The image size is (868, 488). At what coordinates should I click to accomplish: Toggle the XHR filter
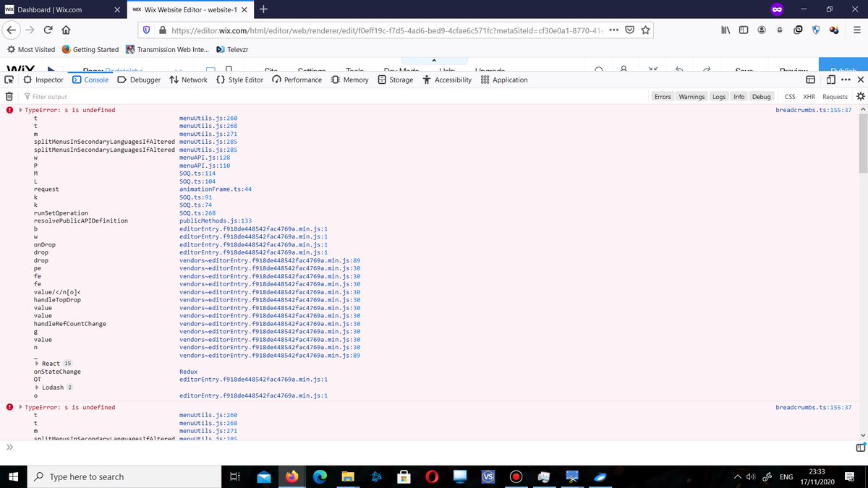(x=809, y=96)
